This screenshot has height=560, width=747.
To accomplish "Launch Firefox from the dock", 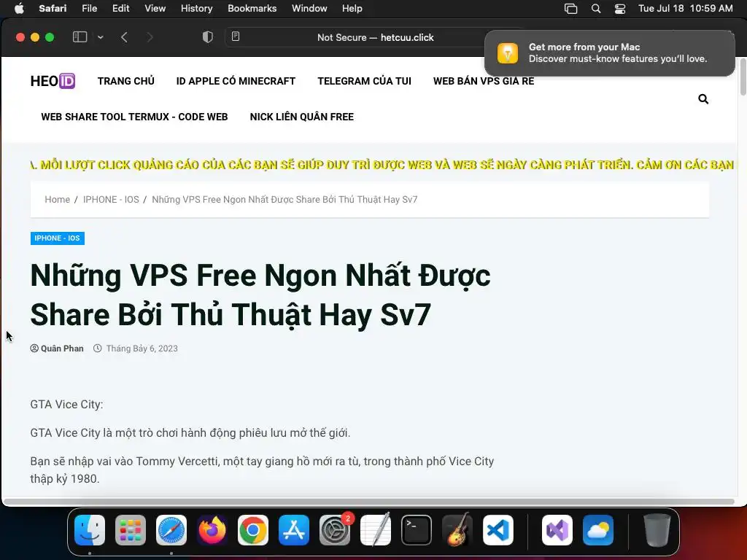I will click(212, 530).
